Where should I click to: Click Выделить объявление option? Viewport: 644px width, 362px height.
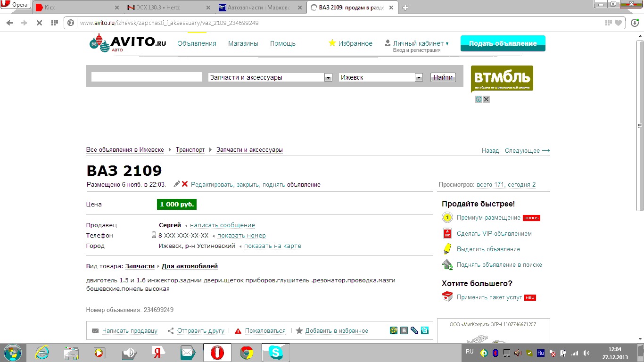point(488,249)
